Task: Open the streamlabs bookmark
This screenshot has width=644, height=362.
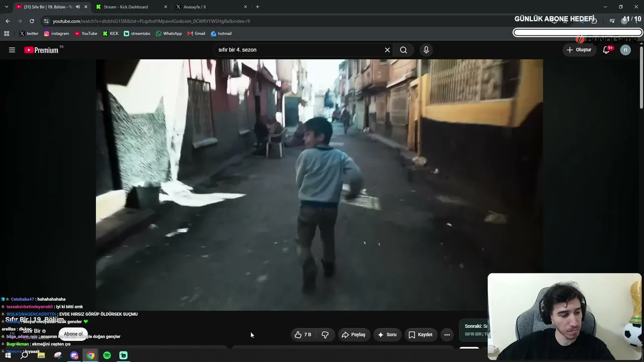Action: point(137,34)
